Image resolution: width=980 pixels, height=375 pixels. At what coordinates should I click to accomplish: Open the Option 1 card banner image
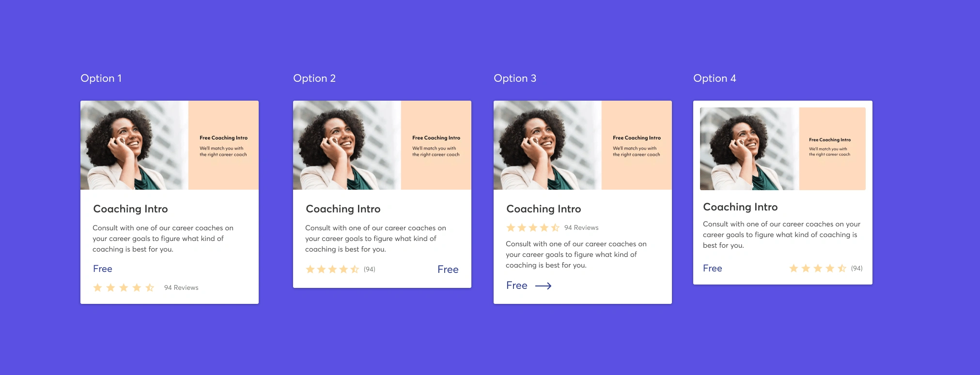click(170, 145)
